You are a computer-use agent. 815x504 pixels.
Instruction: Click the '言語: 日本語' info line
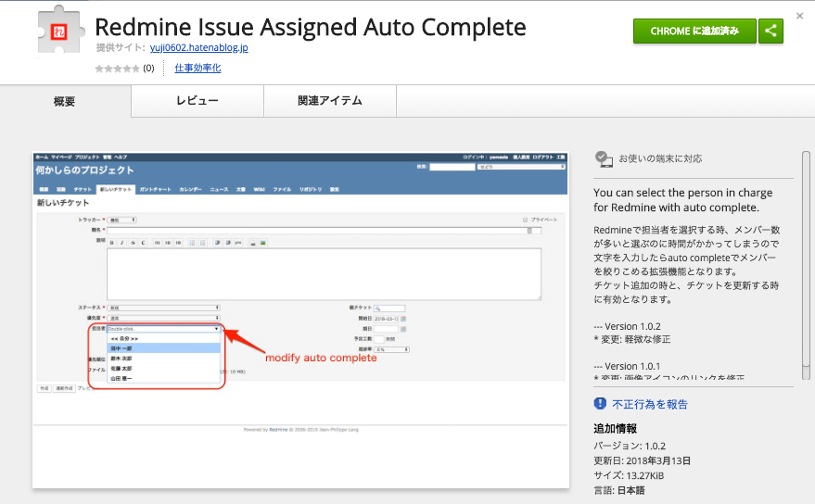[x=619, y=490]
